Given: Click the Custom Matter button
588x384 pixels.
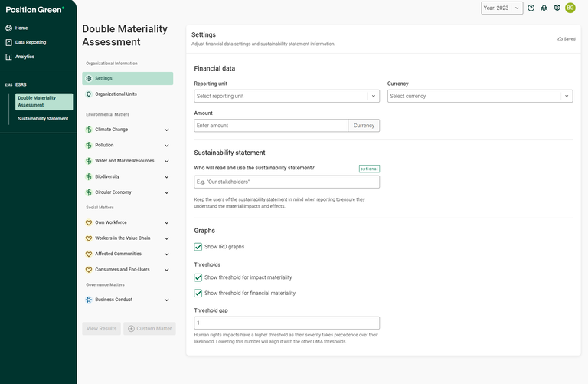Looking at the screenshot, I should pyautogui.click(x=150, y=328).
